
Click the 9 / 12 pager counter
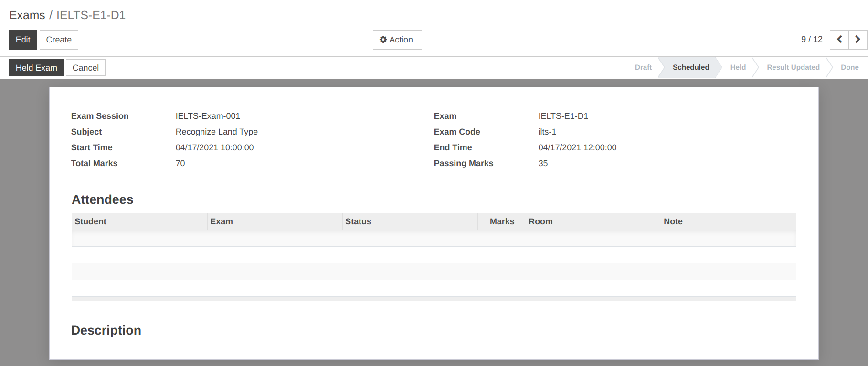[812, 39]
